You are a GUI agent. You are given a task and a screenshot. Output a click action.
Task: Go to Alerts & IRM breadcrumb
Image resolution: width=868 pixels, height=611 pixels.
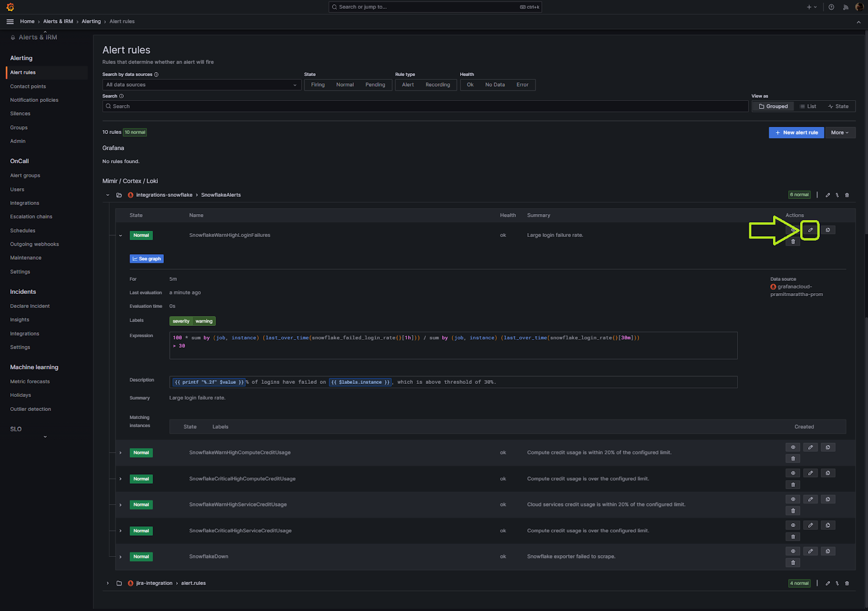58,22
